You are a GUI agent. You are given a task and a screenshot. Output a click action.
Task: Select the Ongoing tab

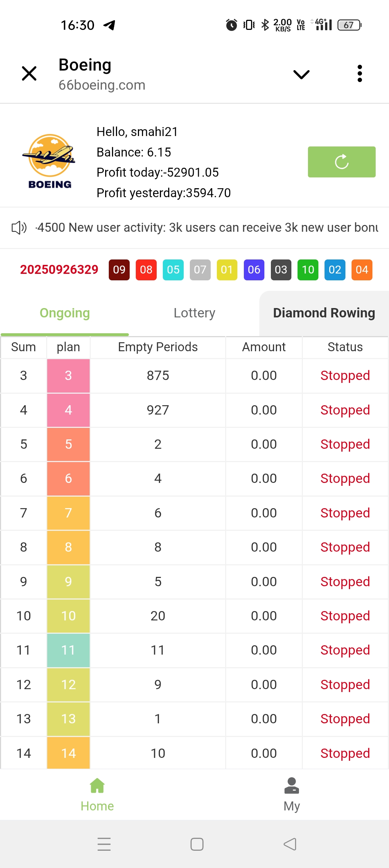[65, 313]
